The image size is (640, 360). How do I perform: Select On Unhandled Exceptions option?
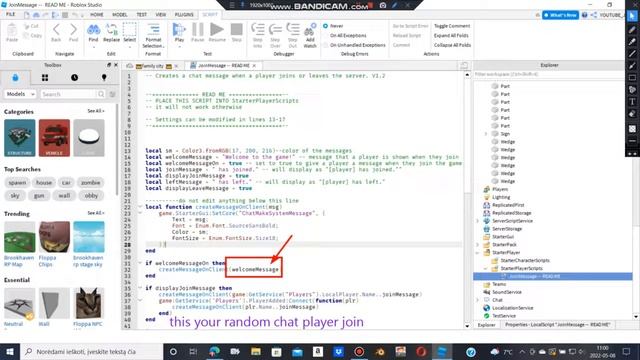[x=354, y=45]
